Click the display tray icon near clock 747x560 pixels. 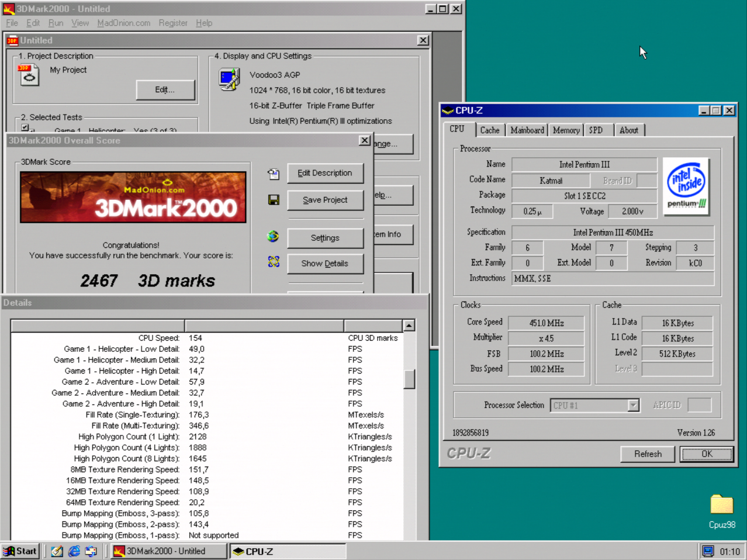[x=708, y=551]
